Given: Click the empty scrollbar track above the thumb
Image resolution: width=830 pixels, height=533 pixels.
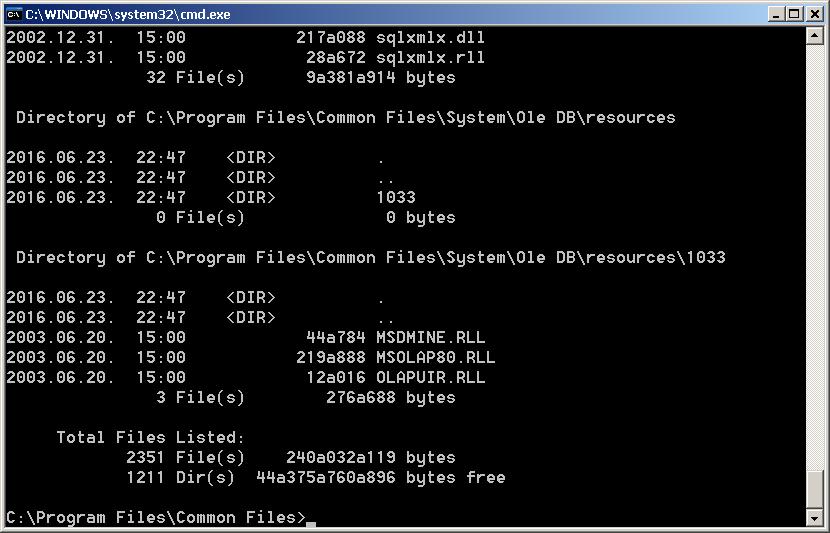Looking at the screenshot, I should (x=815, y=250).
